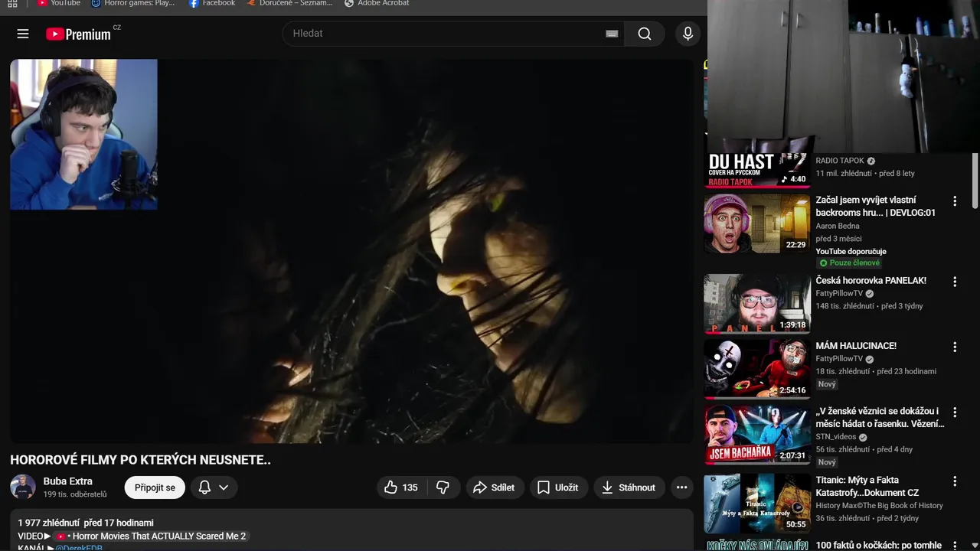Open Česká hororovka PANELAK thumbnail

coord(757,304)
